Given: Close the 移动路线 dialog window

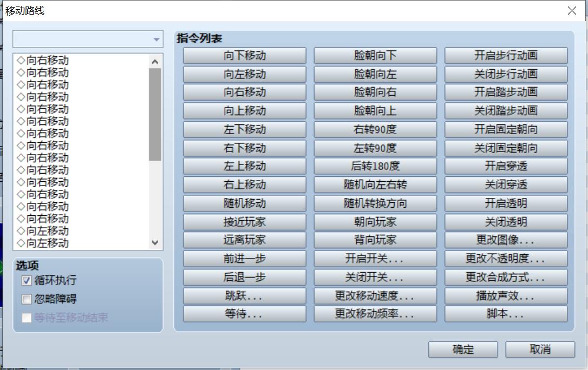Looking at the screenshot, I should point(572,10).
